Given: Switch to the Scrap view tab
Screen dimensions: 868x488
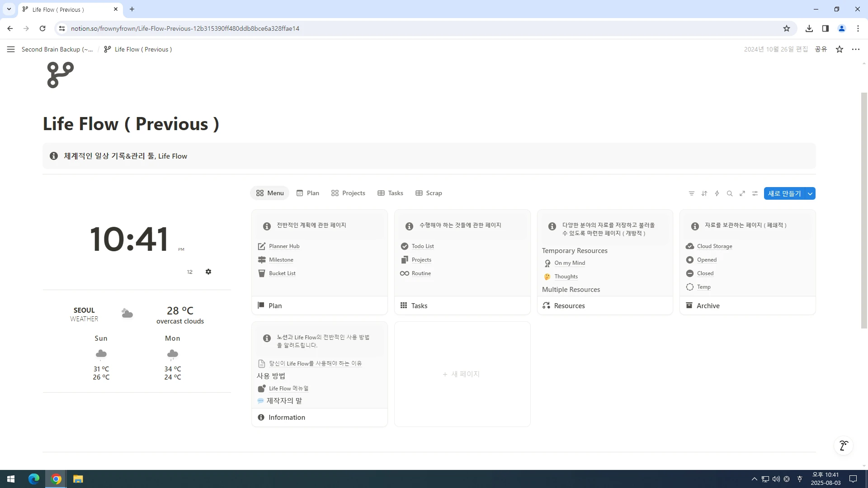Looking at the screenshot, I should point(429,193).
